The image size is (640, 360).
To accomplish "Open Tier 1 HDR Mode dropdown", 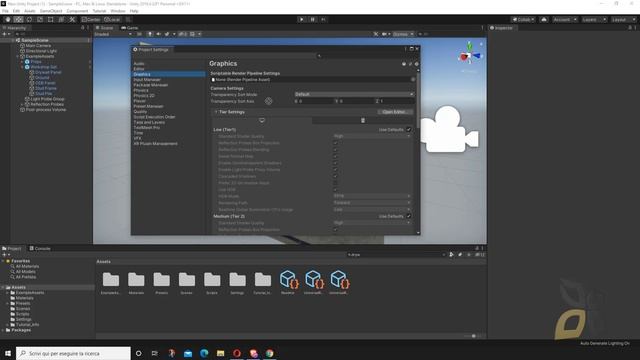I will click(x=372, y=196).
